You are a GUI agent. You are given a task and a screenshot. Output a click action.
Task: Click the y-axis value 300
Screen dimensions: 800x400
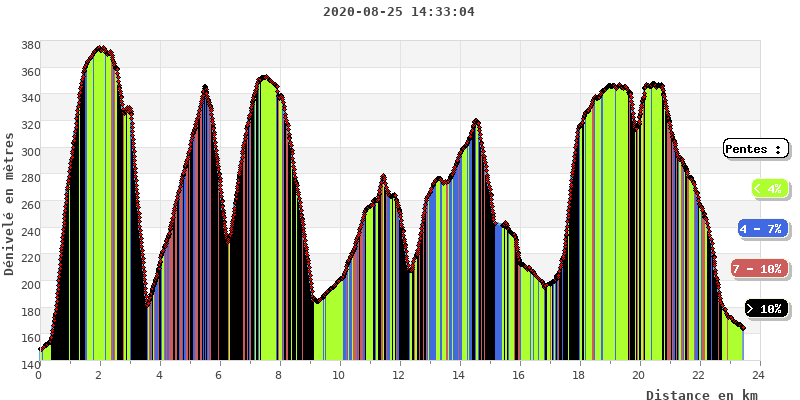[x=30, y=152]
